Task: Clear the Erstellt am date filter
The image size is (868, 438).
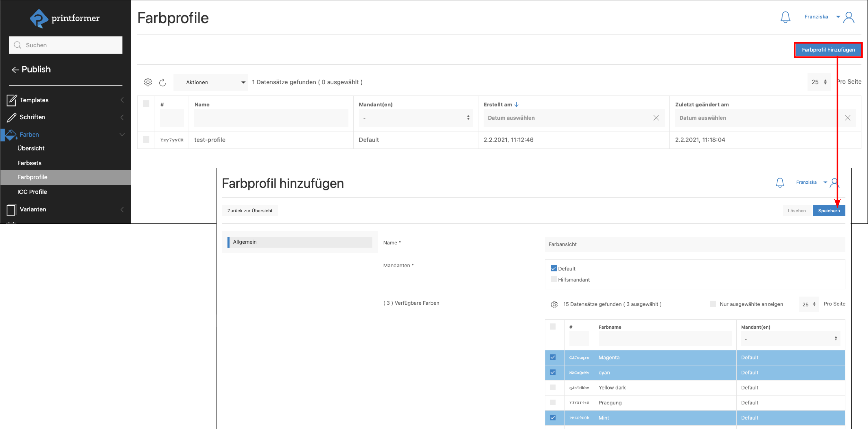Action: pyautogui.click(x=656, y=118)
